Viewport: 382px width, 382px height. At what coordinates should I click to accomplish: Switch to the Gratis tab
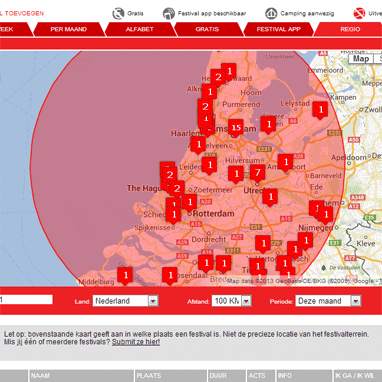point(207,29)
